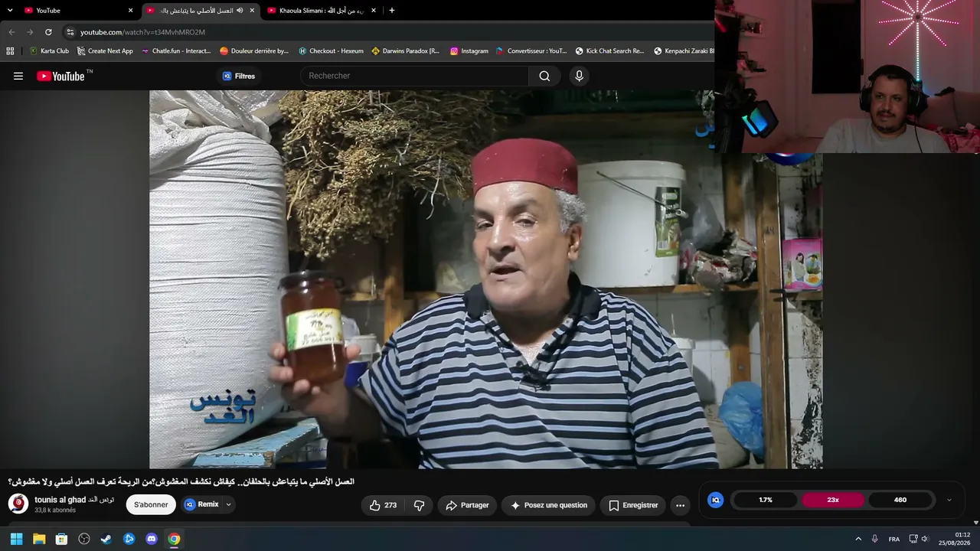
Task: Change the FRA keyboard language
Action: (x=893, y=539)
